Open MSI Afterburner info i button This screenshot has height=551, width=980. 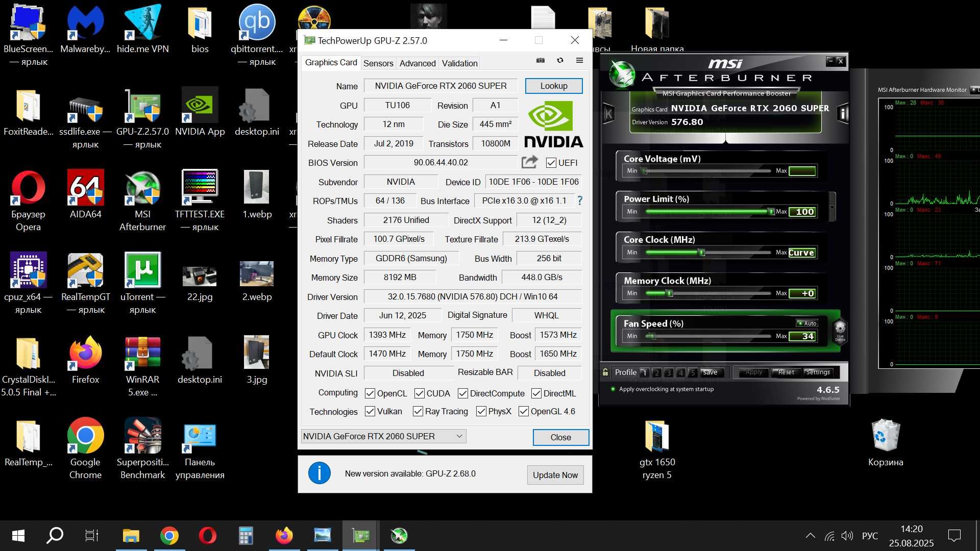click(843, 114)
